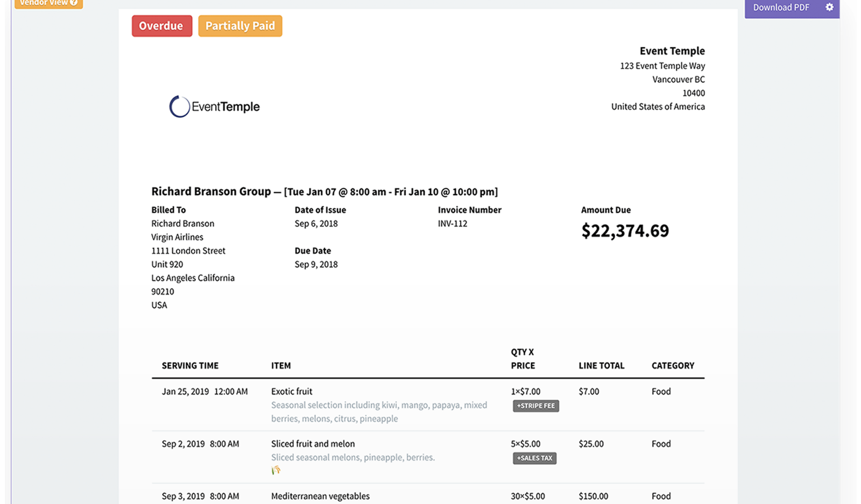Click the 30×$5.00 quantity price

coord(528,496)
